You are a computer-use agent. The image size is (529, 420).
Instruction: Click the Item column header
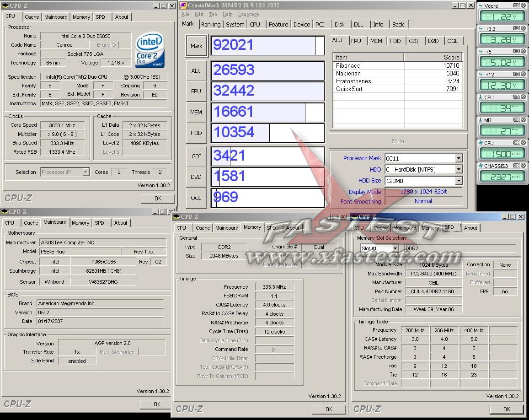pyautogui.click(x=369, y=57)
